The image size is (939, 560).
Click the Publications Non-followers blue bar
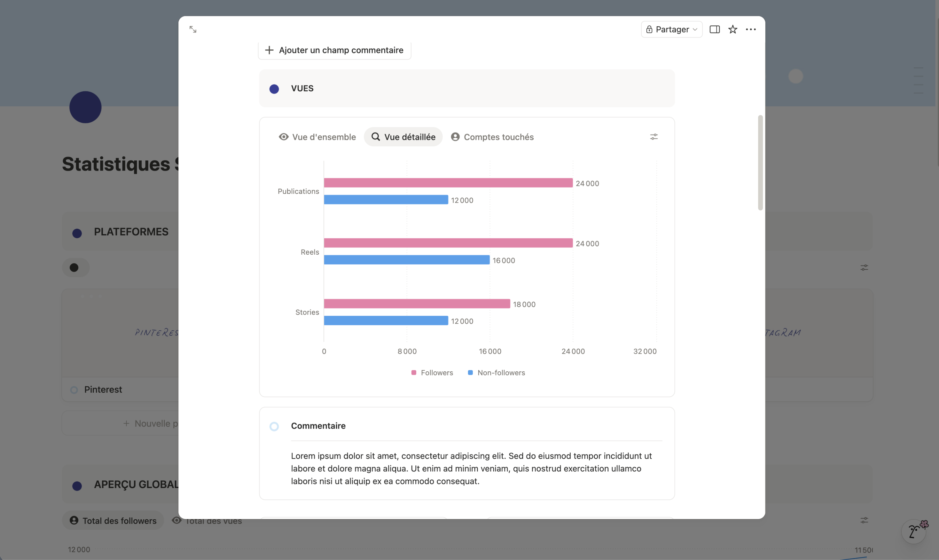pos(386,200)
